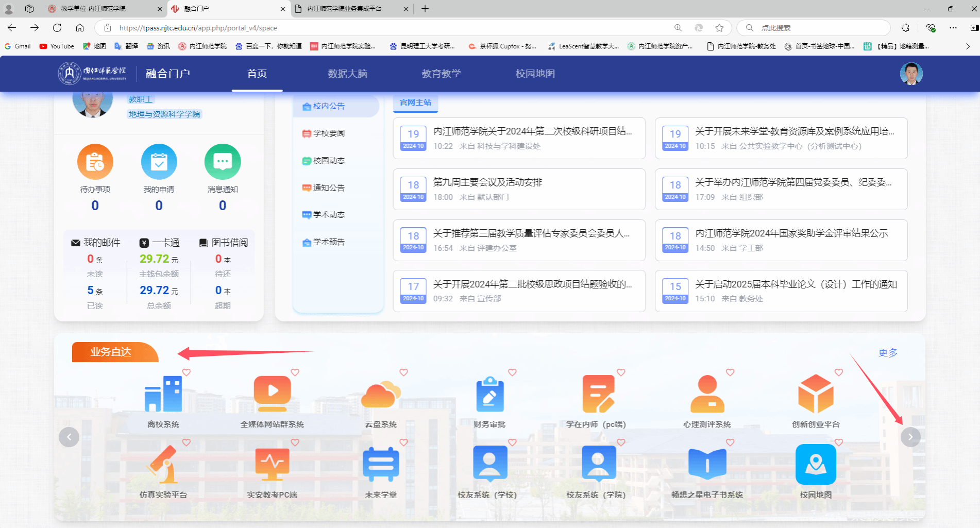Open the 离校系统 building icon
This screenshot has width=980, height=528.
163,394
